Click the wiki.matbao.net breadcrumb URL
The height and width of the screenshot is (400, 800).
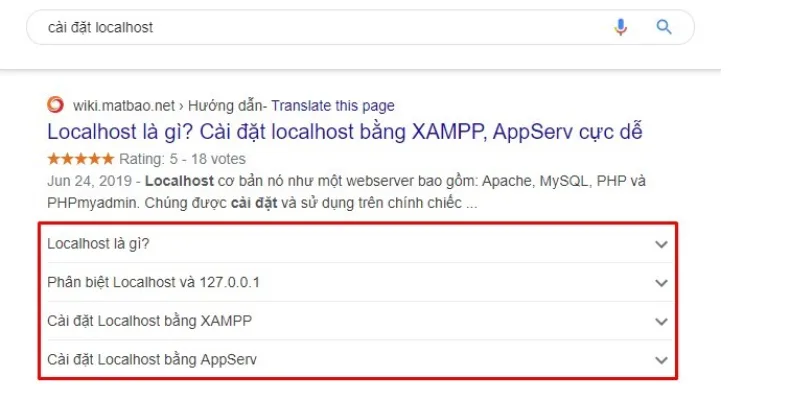[x=124, y=106]
